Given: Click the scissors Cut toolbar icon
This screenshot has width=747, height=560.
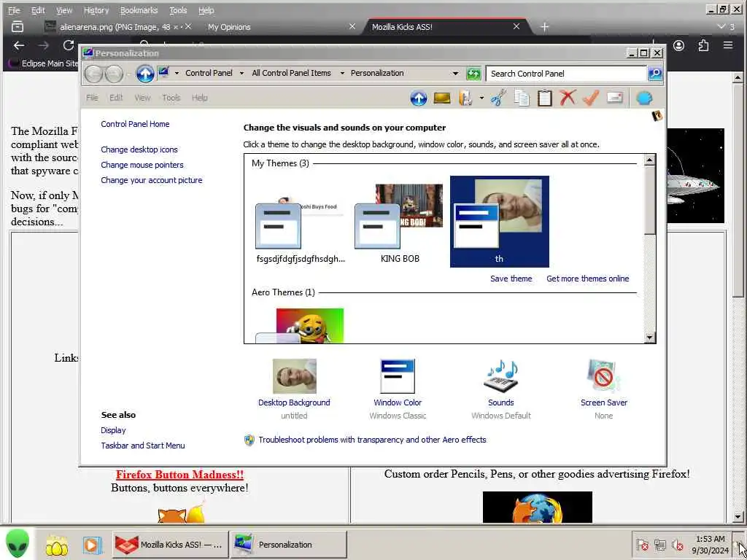Looking at the screenshot, I should tap(498, 98).
